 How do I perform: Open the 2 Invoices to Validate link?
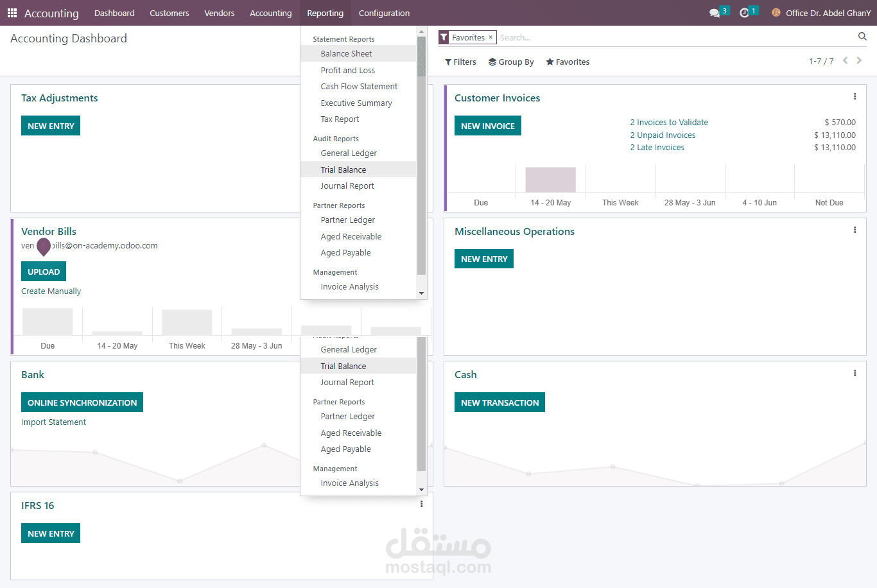[x=669, y=123]
